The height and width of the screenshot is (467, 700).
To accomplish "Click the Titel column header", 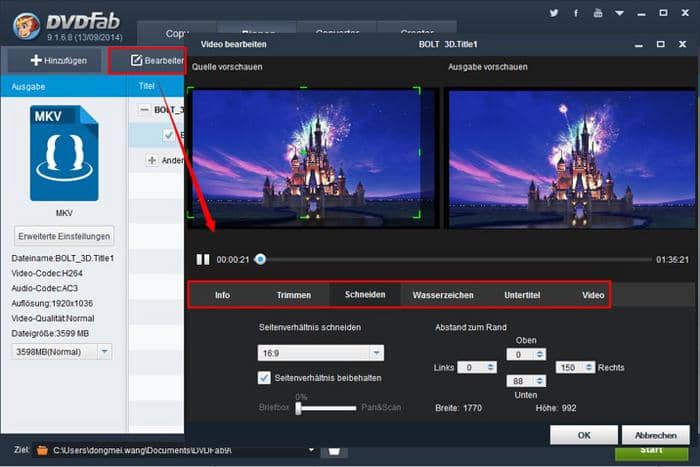I will [147, 86].
